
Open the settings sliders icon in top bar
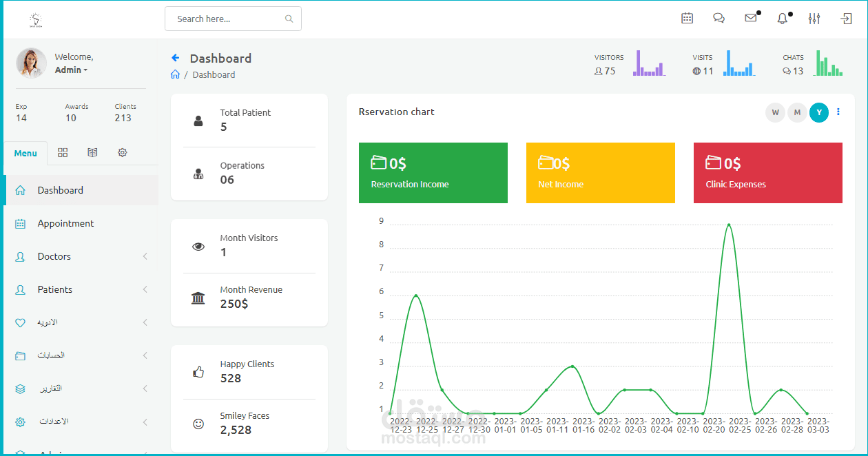pyautogui.click(x=814, y=19)
